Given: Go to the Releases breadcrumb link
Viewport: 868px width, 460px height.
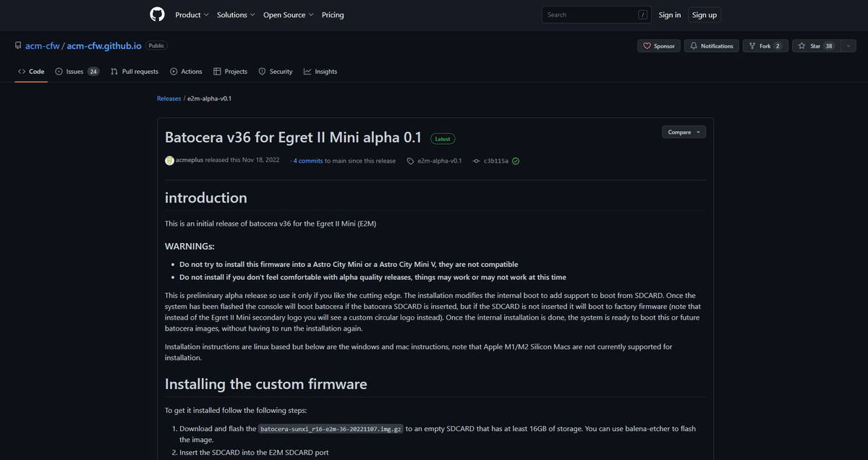Looking at the screenshot, I should 169,98.
